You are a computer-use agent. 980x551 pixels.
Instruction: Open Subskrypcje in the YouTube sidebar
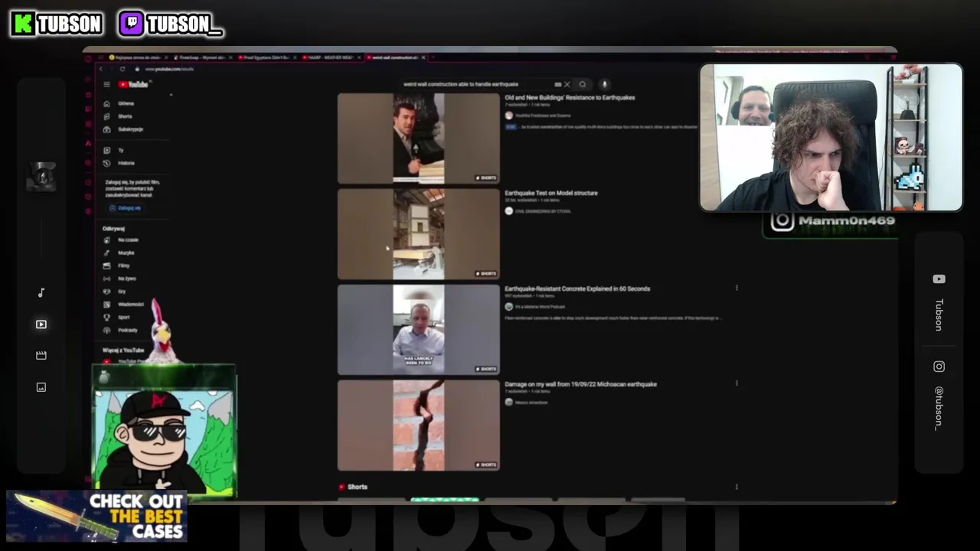pos(125,129)
